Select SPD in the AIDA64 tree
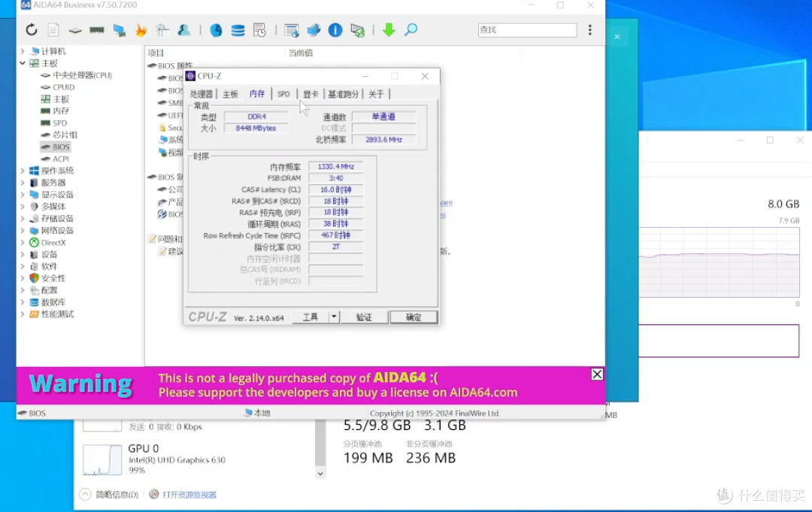Screen dimensions: 812x512 59,123
